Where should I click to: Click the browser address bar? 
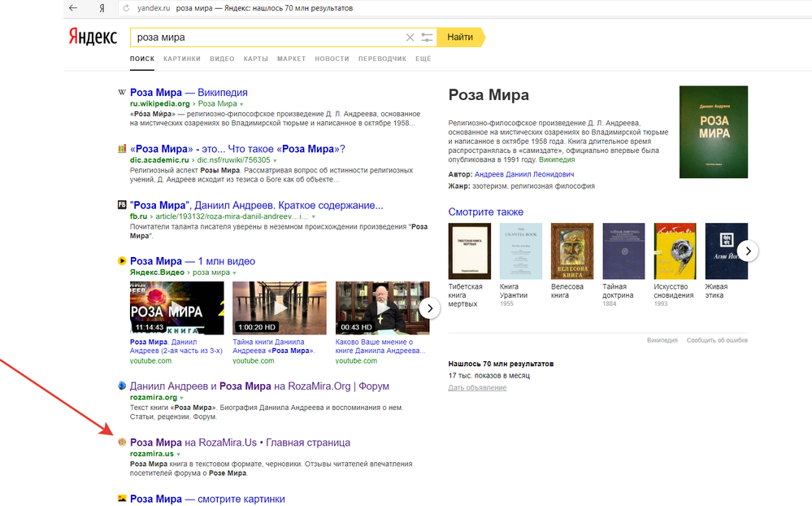point(466,8)
